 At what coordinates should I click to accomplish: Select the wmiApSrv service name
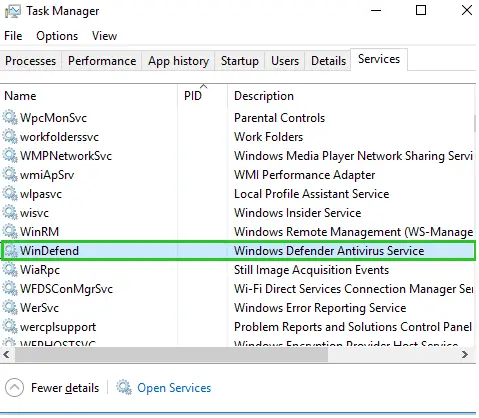(47, 175)
